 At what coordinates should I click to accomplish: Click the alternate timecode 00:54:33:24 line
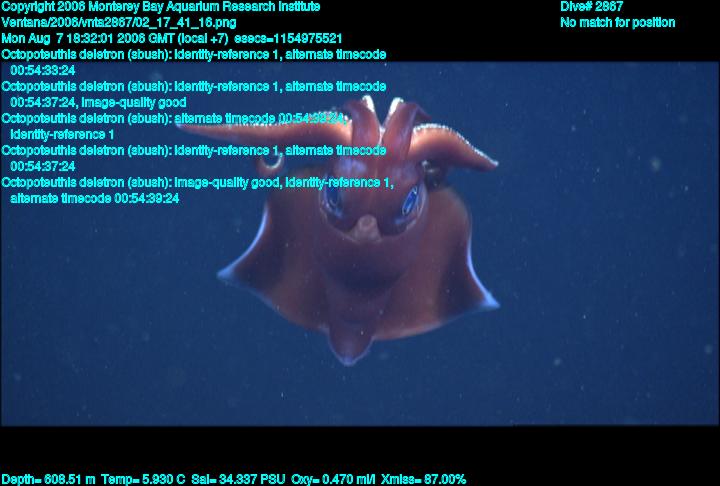pyautogui.click(x=43, y=71)
